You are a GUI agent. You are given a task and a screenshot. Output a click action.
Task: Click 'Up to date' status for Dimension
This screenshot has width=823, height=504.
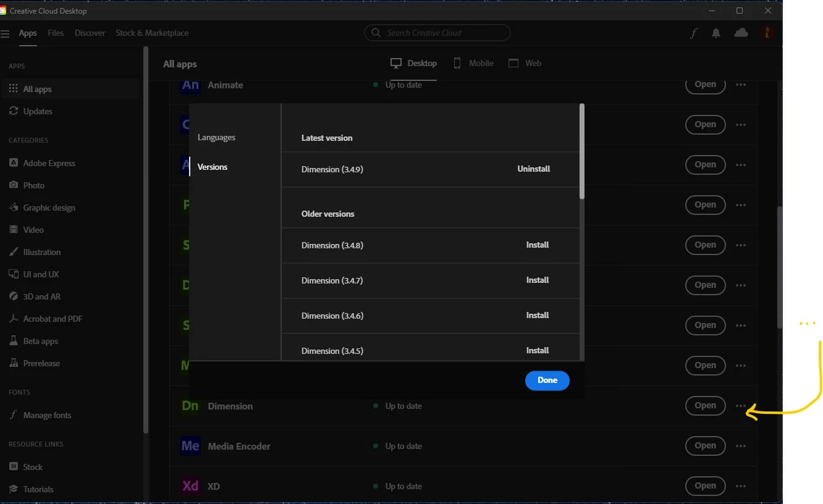pos(398,406)
